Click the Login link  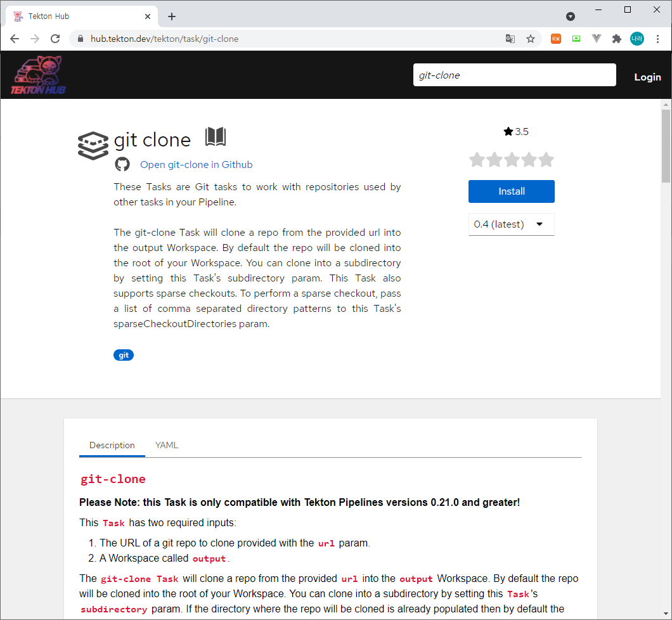(x=647, y=77)
